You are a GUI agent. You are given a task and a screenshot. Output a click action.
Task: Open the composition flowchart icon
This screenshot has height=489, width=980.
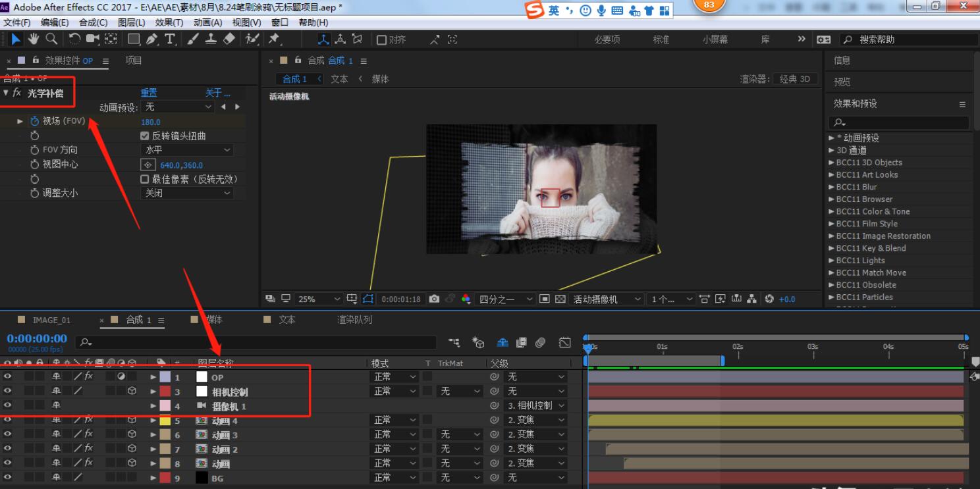(752, 299)
